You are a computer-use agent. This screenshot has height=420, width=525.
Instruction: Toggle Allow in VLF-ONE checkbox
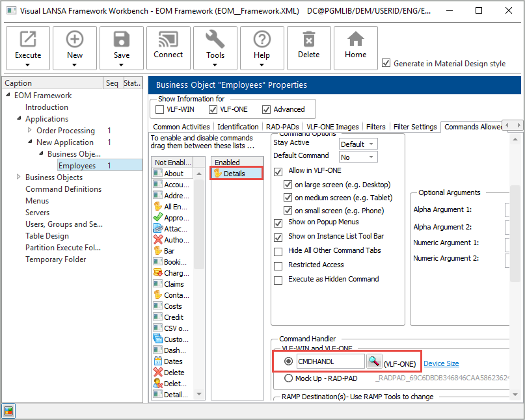[278, 172]
